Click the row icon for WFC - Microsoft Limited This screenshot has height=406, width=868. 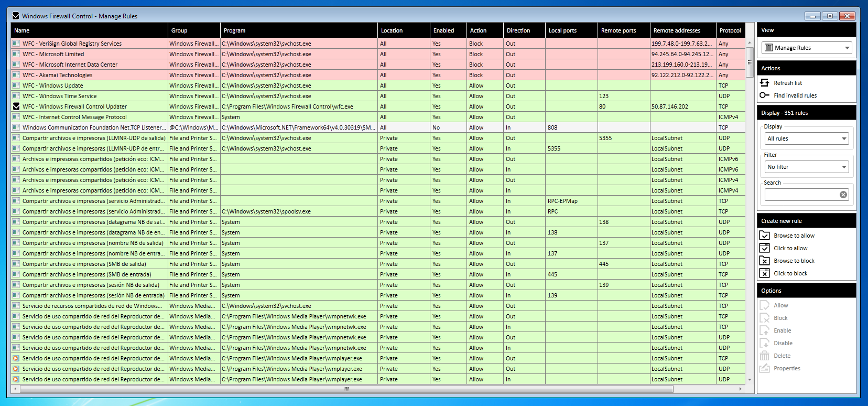(16, 54)
